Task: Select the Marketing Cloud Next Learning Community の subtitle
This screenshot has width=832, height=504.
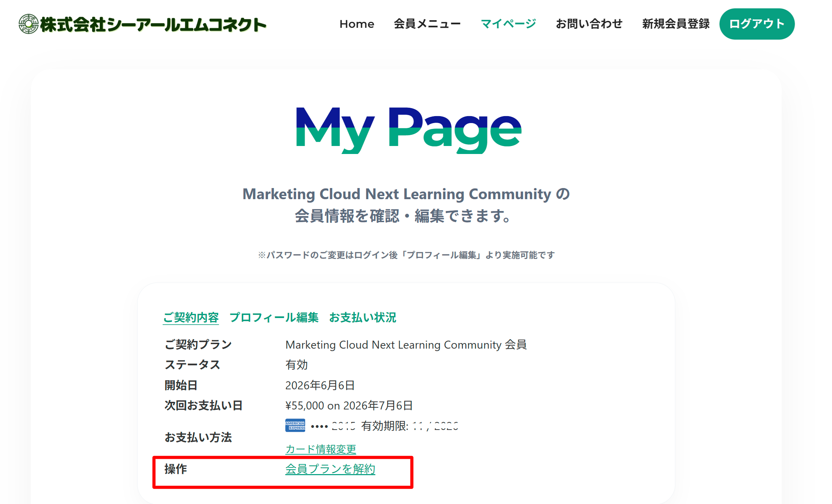Action: (x=406, y=194)
